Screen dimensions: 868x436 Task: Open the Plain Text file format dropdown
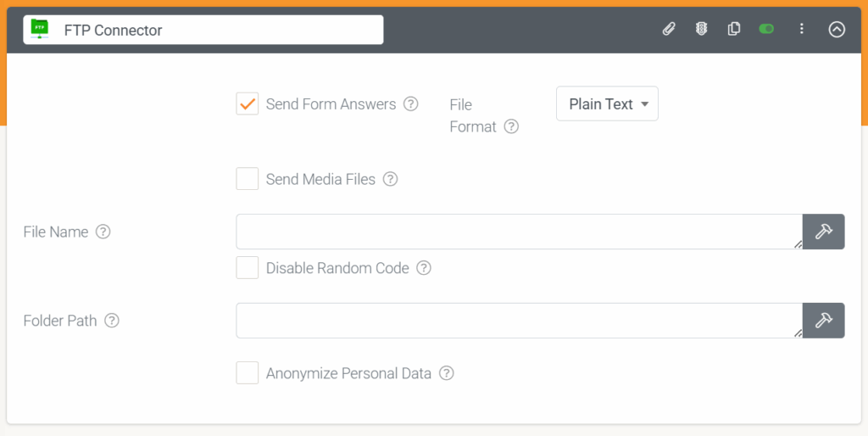[607, 103]
